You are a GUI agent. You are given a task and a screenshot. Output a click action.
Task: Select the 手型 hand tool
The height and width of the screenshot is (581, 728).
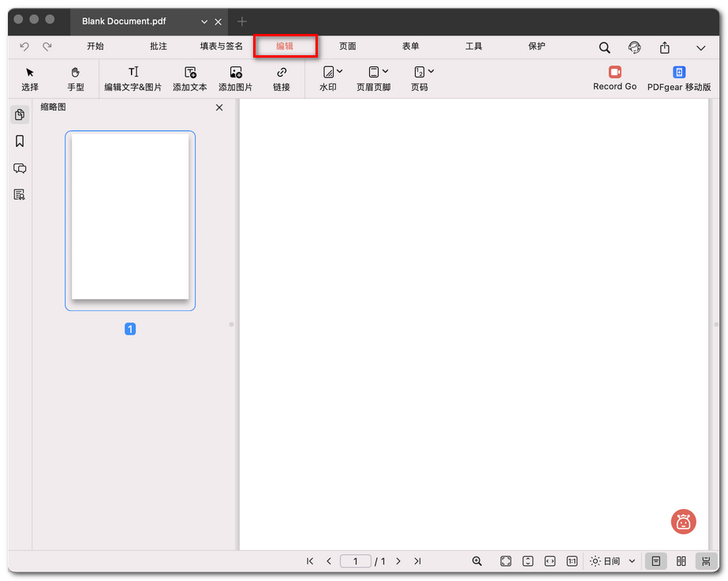(76, 78)
